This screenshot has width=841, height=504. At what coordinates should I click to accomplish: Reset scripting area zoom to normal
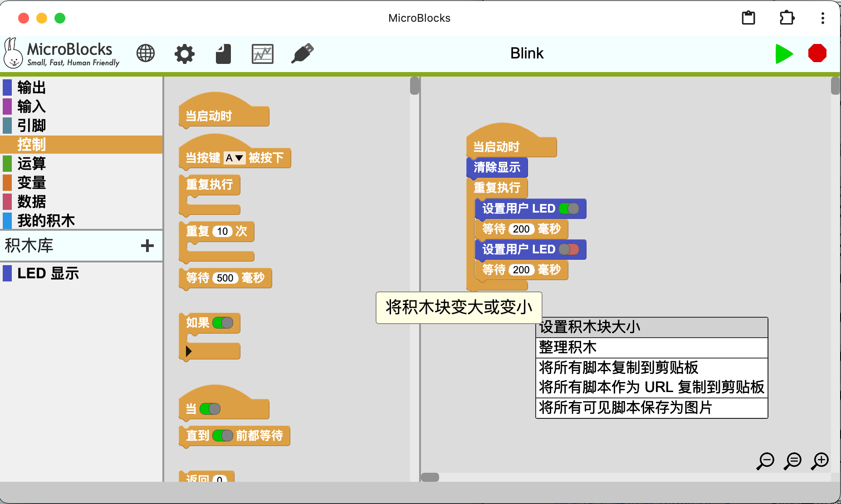793,461
